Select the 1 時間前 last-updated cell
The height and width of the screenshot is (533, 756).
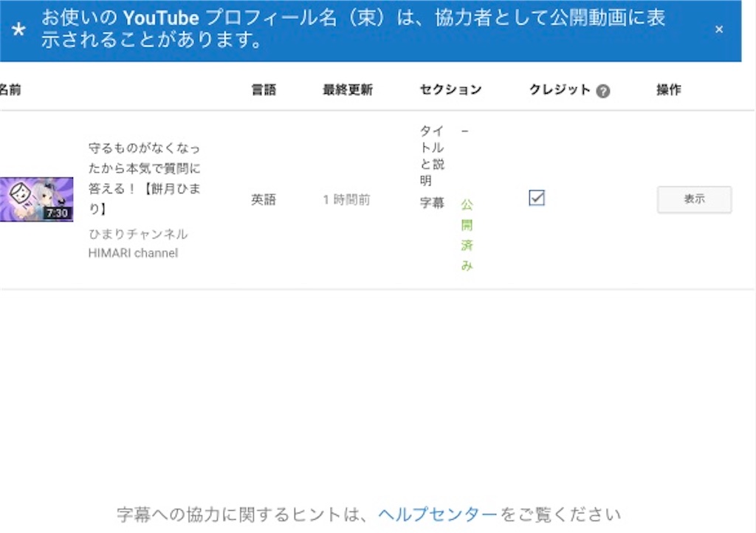[347, 199]
